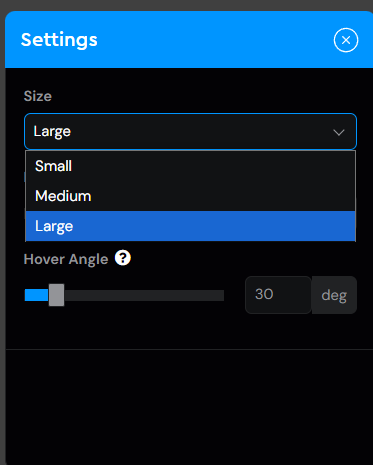This screenshot has width=373, height=465.
Task: Click the horizontal divider under Hover Angle
Action: pyautogui.click(x=189, y=349)
